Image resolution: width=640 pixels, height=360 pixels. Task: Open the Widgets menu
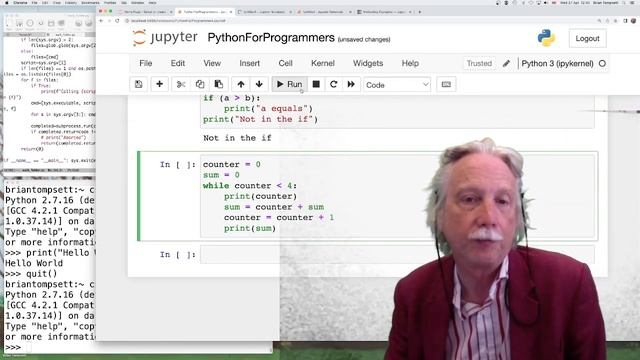tap(368, 63)
